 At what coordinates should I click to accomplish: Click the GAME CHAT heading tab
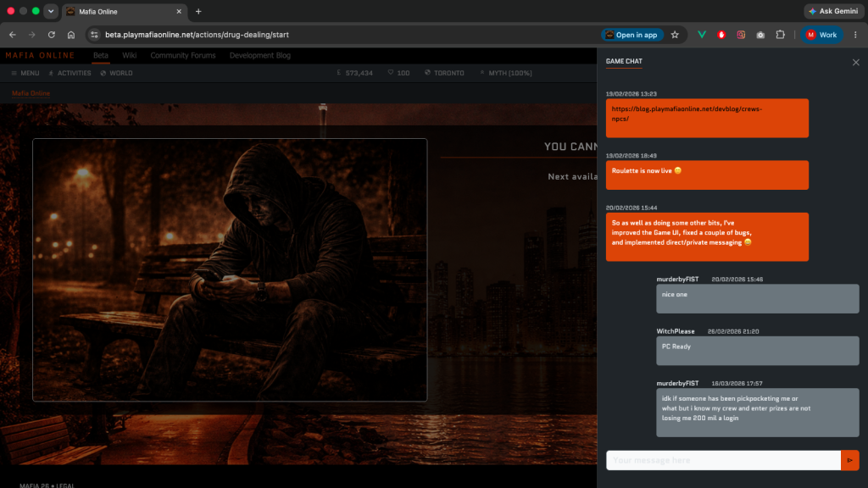[624, 61]
